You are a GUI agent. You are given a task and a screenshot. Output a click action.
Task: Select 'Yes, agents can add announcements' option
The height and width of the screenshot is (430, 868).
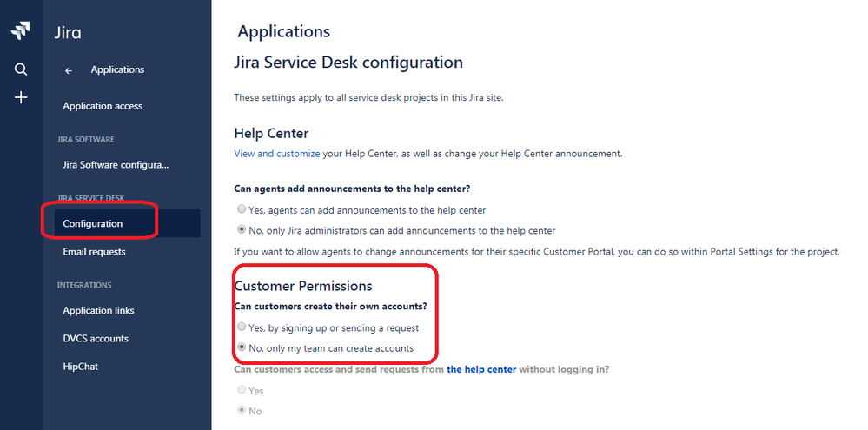[242, 210]
